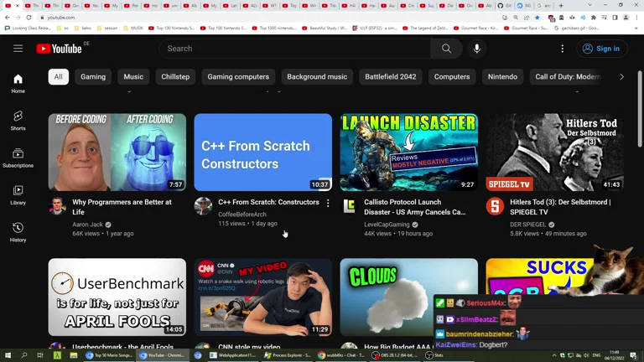Open the Windows Start menu
The width and height of the screenshot is (644, 362).
pos(8,355)
